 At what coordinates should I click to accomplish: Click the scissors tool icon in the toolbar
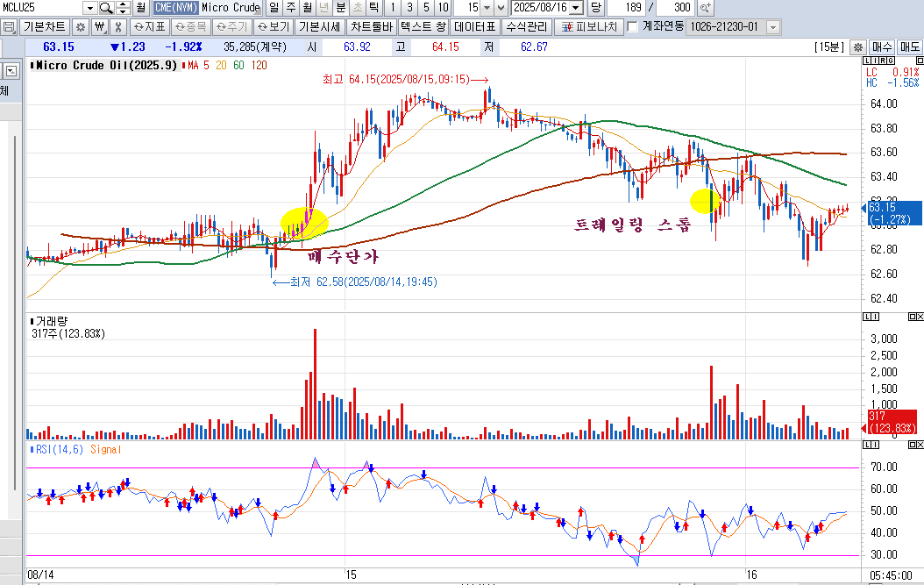(x=117, y=27)
